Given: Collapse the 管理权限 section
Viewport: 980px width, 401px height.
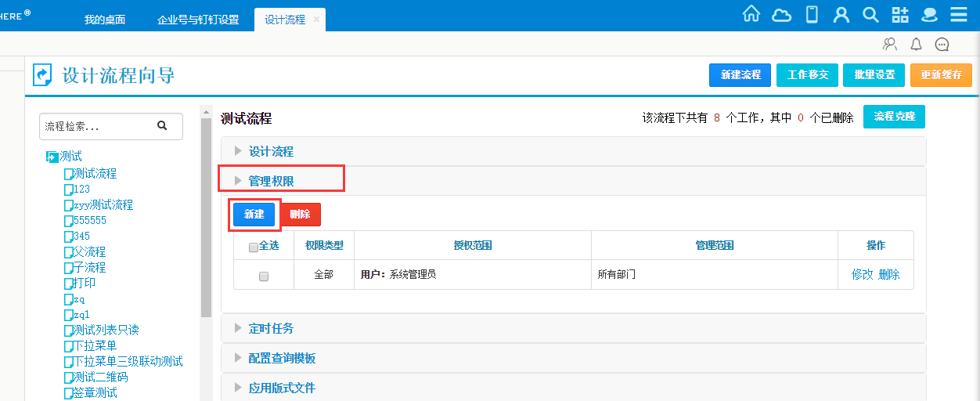Looking at the screenshot, I should (271, 181).
